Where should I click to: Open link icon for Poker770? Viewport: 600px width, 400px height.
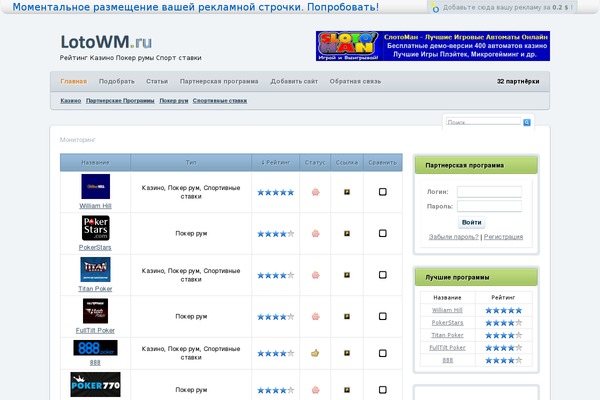tap(347, 390)
